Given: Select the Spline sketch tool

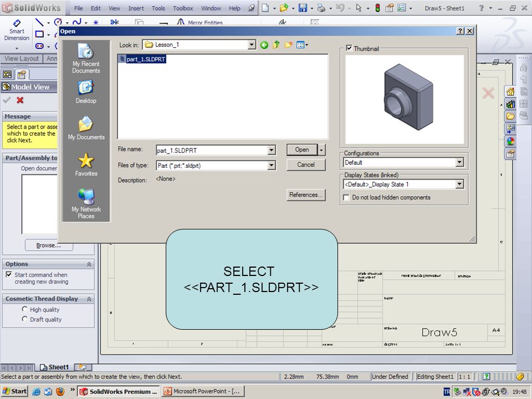Looking at the screenshot, I should tap(76, 22).
